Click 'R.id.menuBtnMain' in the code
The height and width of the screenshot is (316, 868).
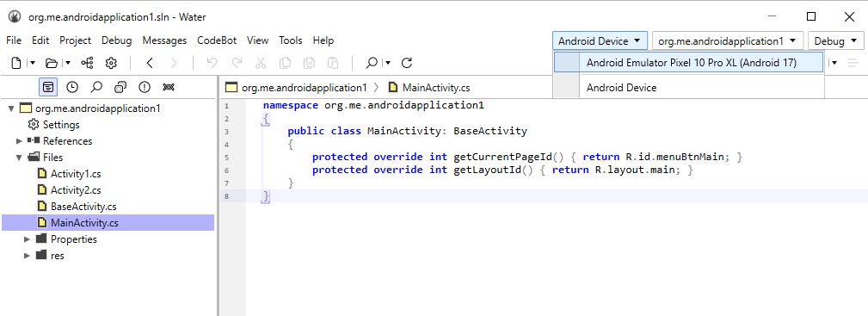[x=674, y=157]
